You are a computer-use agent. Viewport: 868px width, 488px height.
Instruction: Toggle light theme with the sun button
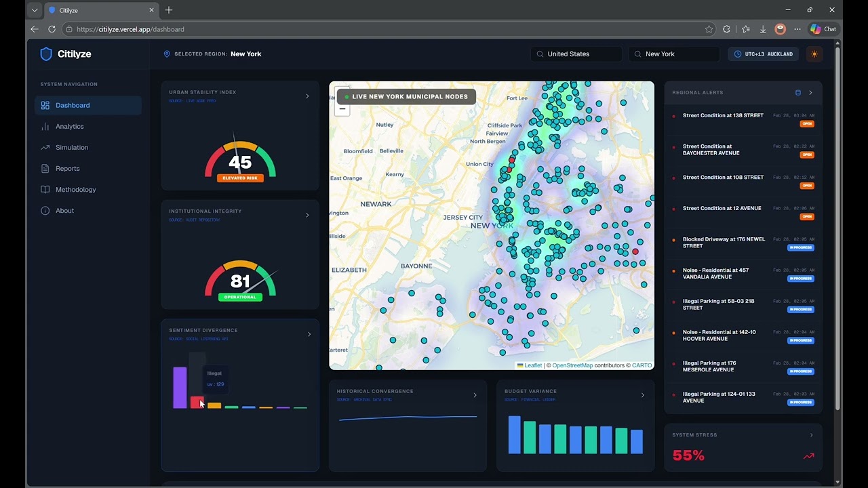(x=814, y=54)
